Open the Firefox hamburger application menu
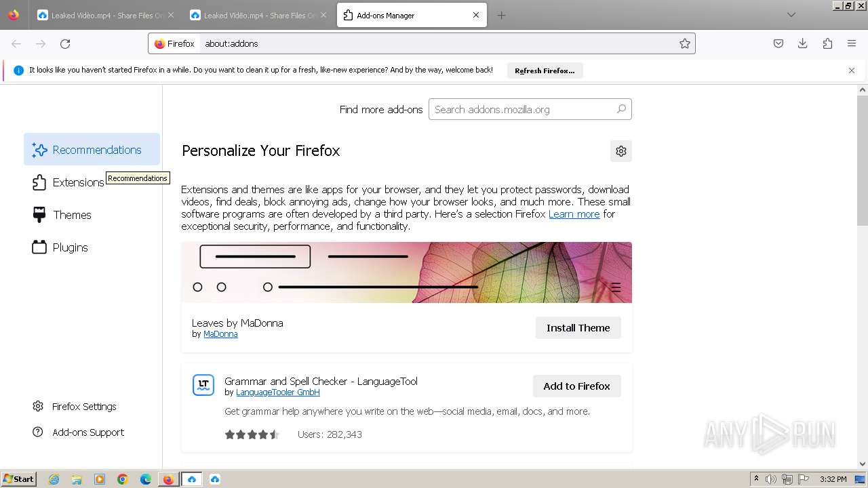Screen dimensions: 868x488 852,43
